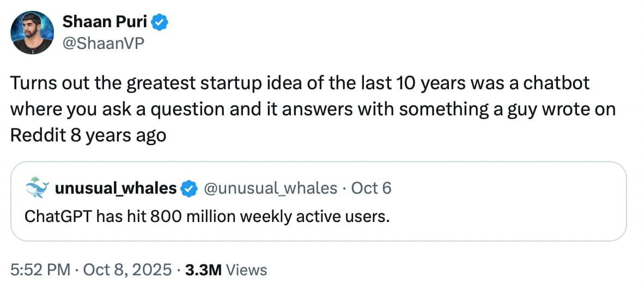Select the unusual_whales display name
This screenshot has width=644, height=296.
116,188
